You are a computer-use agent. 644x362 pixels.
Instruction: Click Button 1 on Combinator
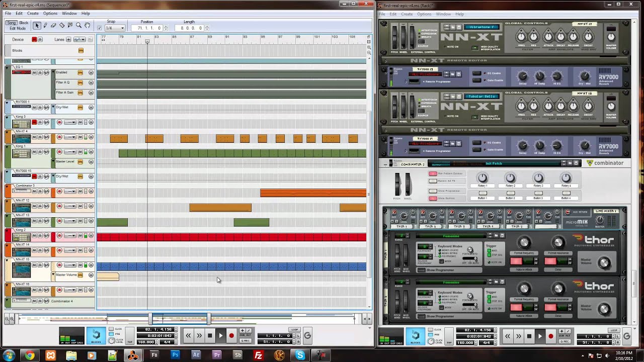point(482,193)
